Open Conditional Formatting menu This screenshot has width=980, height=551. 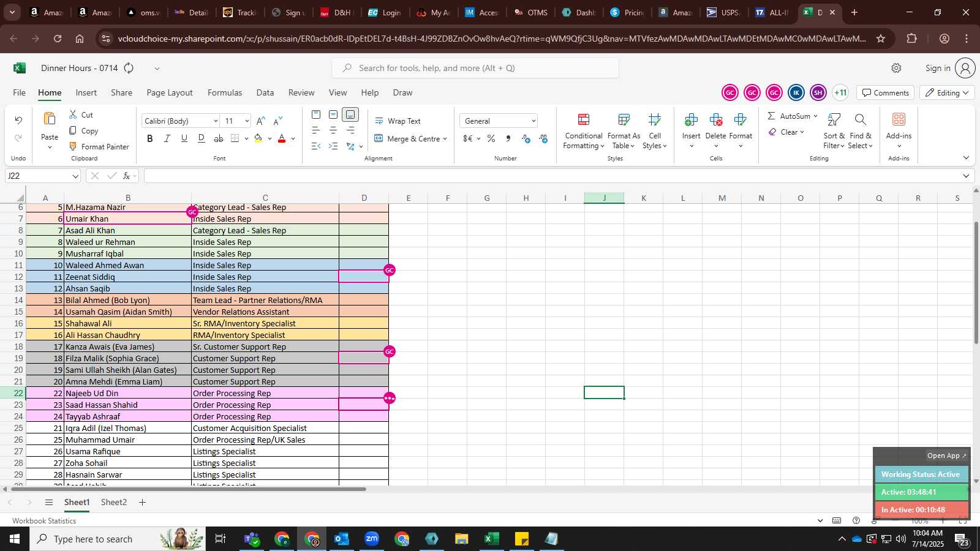tap(584, 131)
